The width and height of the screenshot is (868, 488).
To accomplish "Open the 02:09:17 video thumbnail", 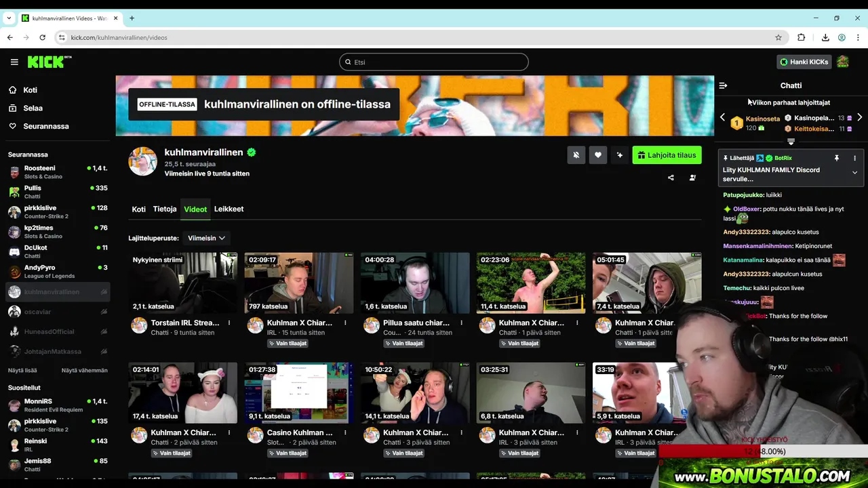I will click(299, 283).
